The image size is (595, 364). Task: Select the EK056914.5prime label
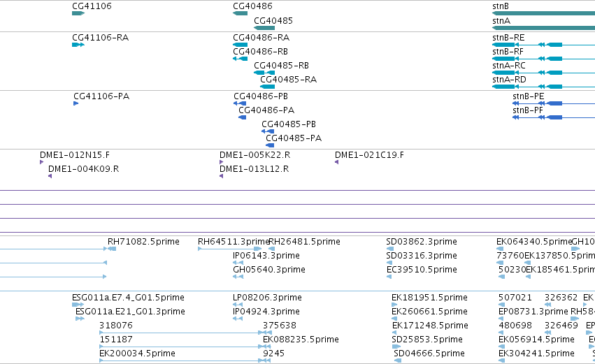(536, 340)
